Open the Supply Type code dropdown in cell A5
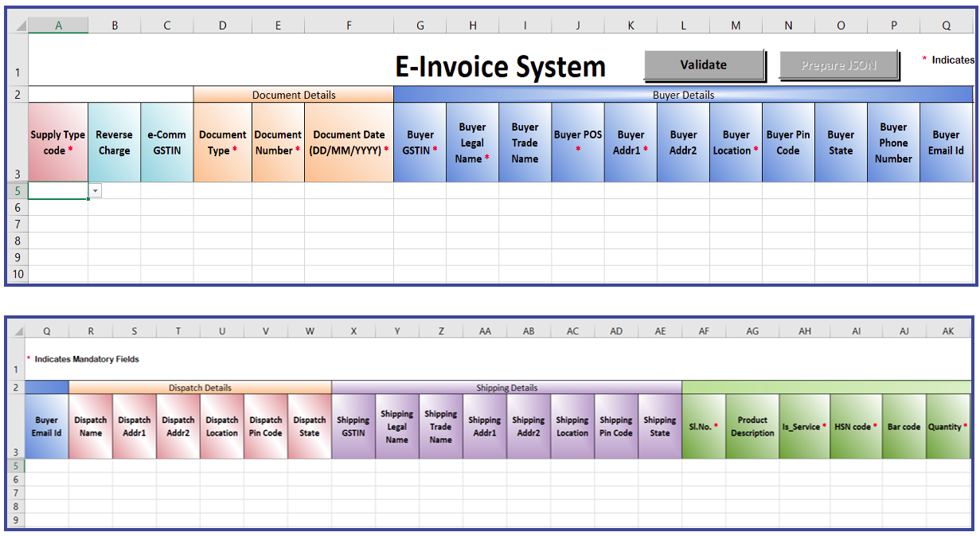Screen dimensions: 980x536 95,190
